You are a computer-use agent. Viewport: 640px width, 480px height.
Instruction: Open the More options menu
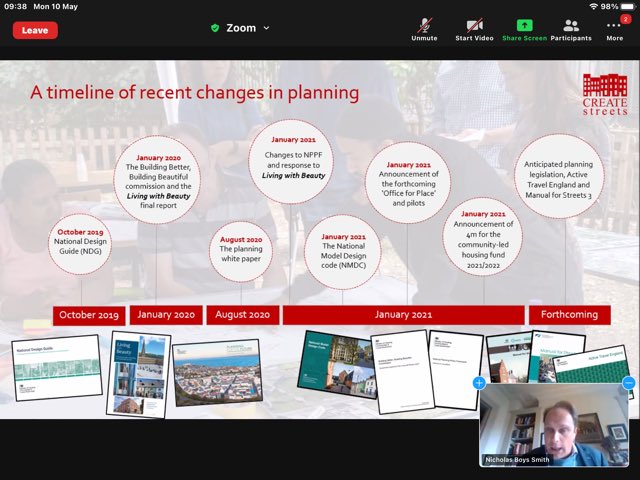point(614,30)
